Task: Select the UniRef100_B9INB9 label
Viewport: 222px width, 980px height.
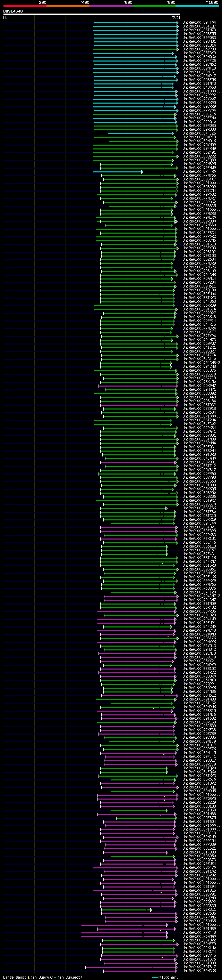Action: coord(199,929)
